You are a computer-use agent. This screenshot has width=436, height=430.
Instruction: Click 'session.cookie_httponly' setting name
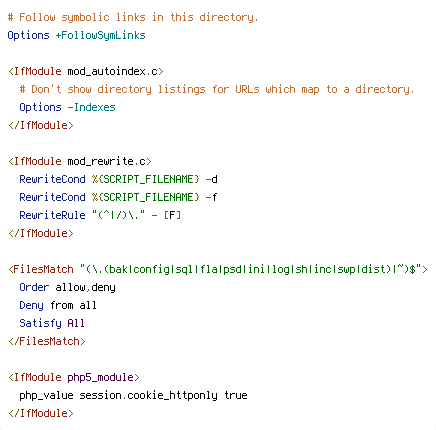point(149,395)
